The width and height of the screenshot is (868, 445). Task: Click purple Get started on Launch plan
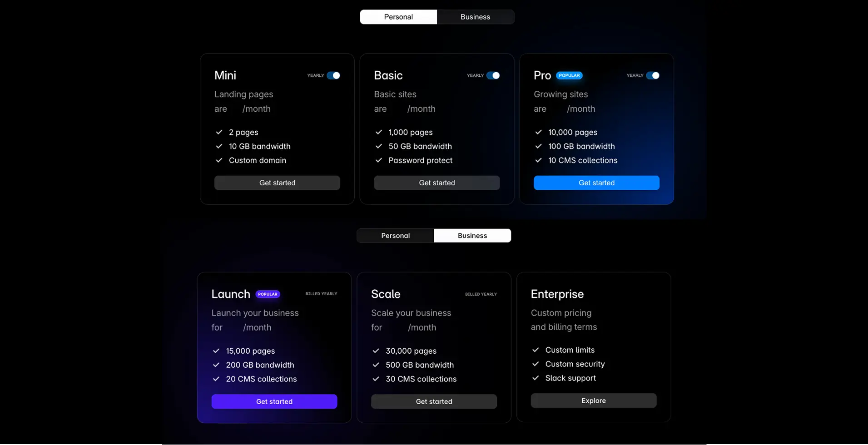coord(274,401)
